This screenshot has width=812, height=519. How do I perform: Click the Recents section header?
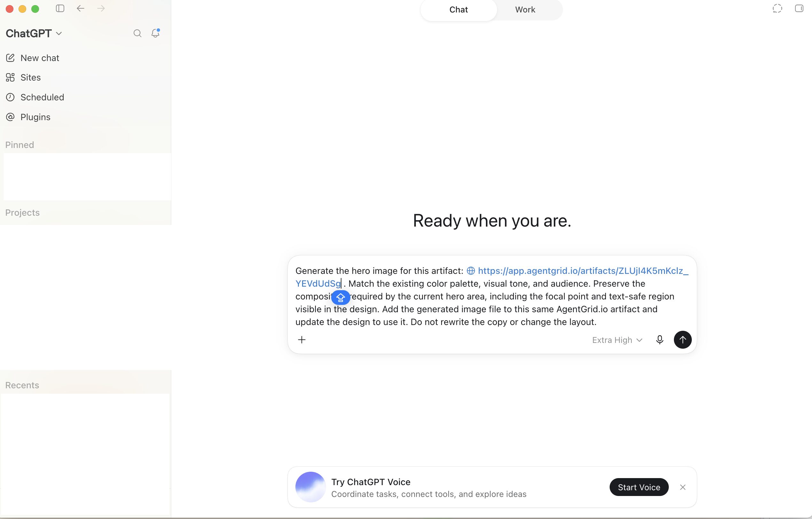pos(22,385)
